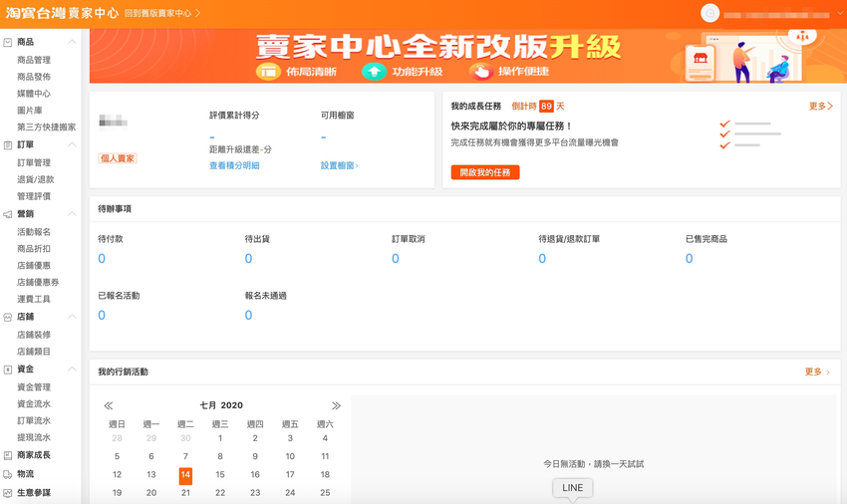
Task: Open 訂單管理 in sidebar
Action: tap(34, 162)
